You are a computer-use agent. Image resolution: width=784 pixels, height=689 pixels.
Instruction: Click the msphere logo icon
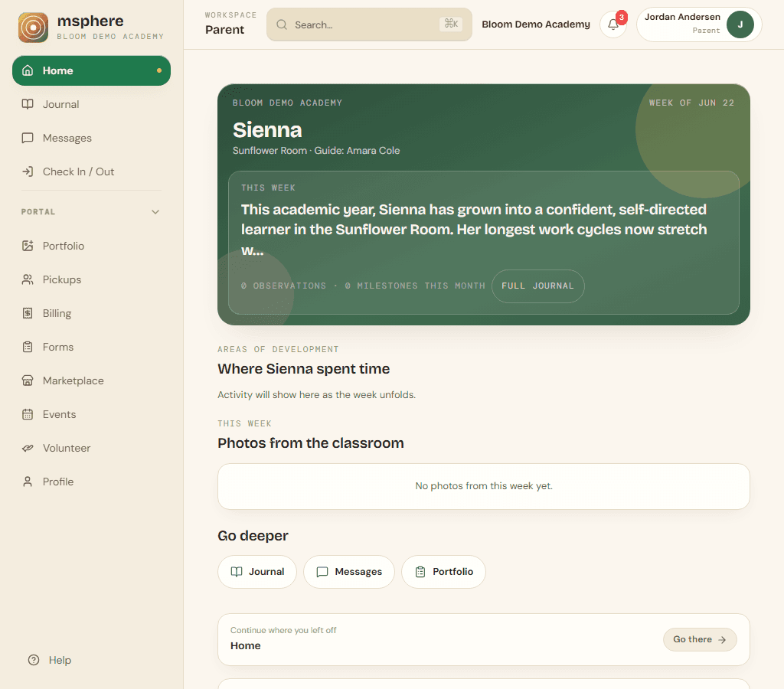[x=33, y=28]
